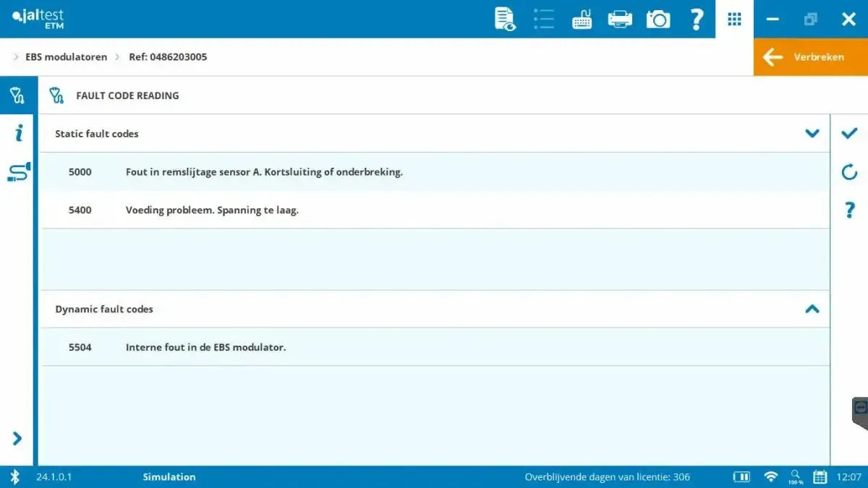Open the information sidebar tab
Viewport: 868px width, 488px height.
18,133
